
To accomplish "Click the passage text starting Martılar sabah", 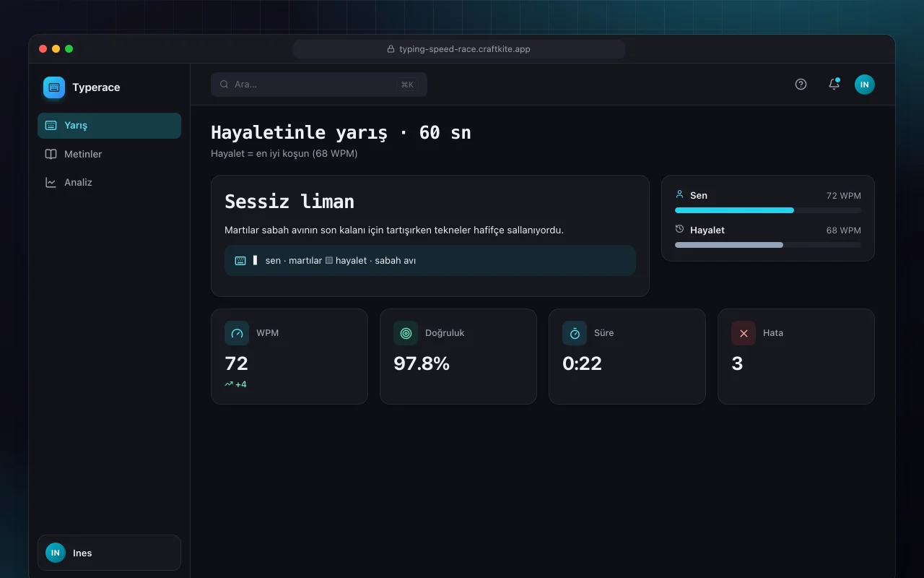I will 394,230.
